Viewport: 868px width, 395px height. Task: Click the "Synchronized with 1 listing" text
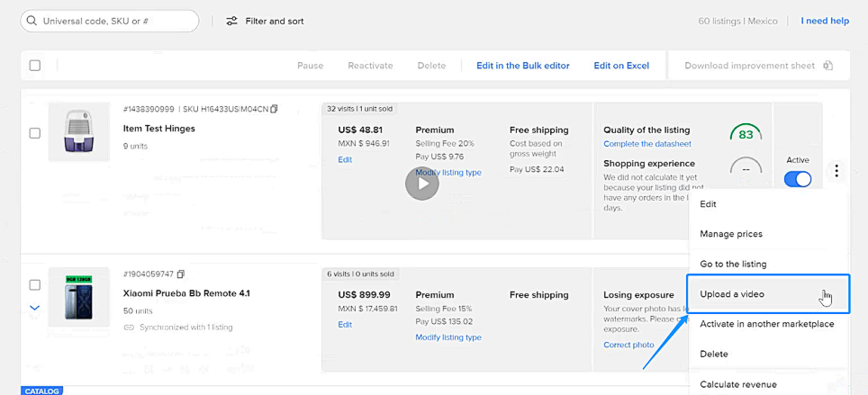pos(186,327)
